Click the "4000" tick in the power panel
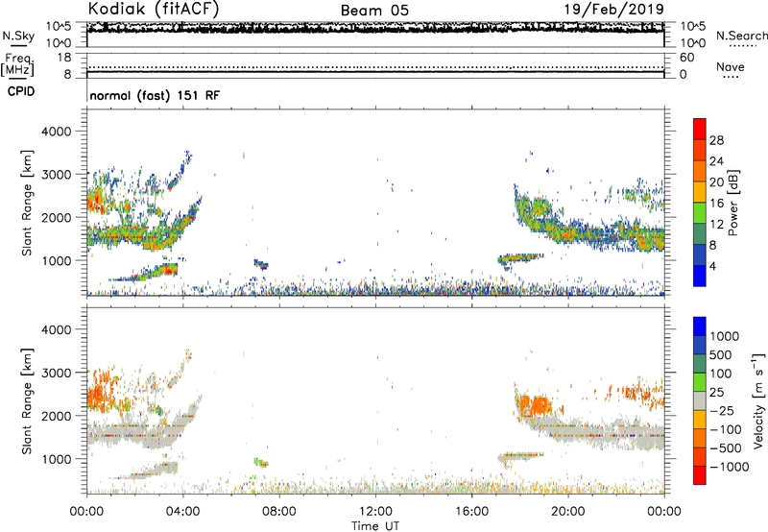 tap(57, 132)
